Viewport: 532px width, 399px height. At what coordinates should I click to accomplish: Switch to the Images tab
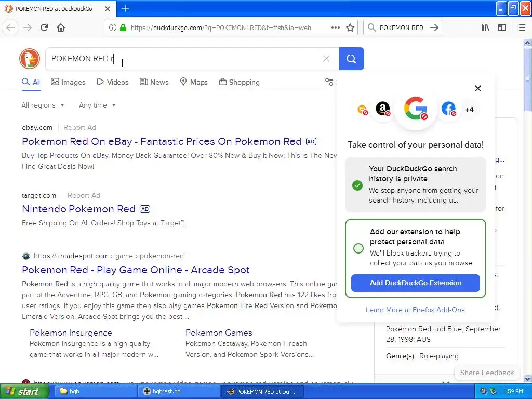click(x=68, y=82)
